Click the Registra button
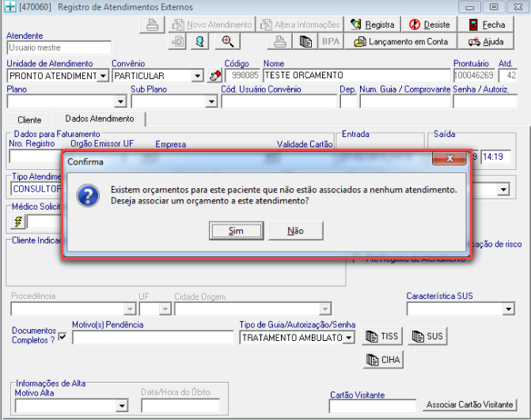531x420 pixels. 373,25
